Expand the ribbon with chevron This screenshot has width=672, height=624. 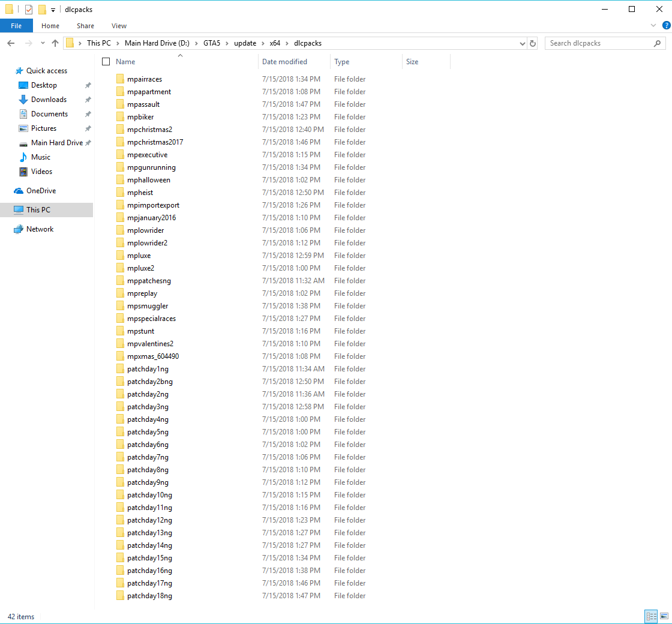tap(653, 25)
